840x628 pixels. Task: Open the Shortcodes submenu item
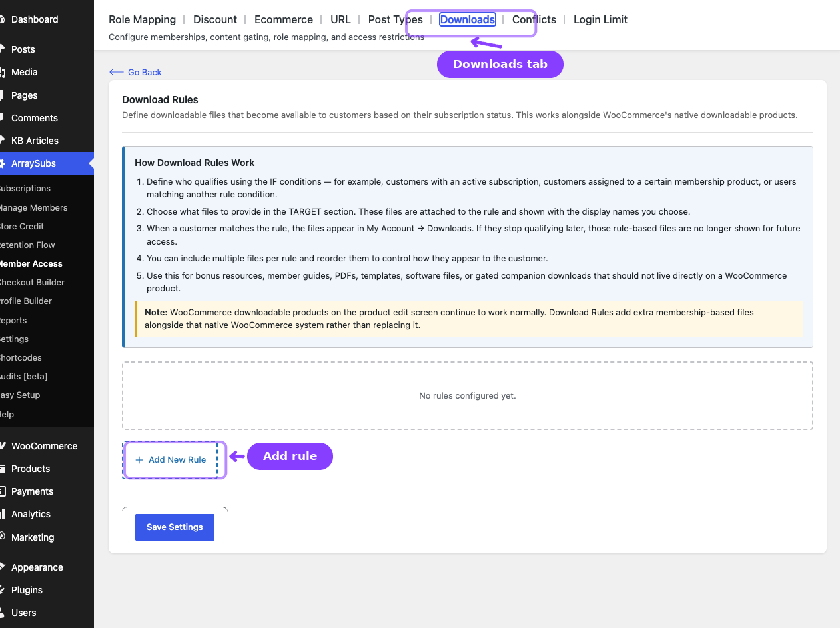[21, 357]
